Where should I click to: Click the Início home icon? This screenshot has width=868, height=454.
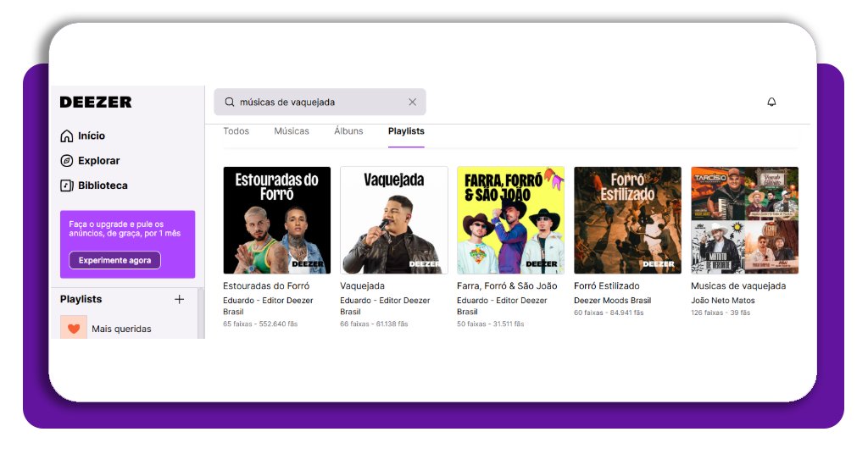67,136
